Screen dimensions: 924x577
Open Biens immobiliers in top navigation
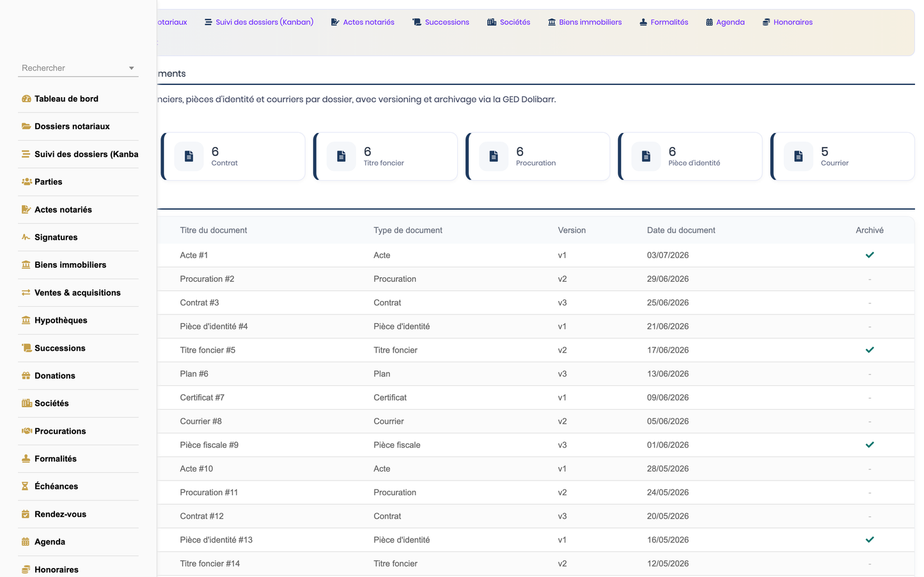(584, 22)
